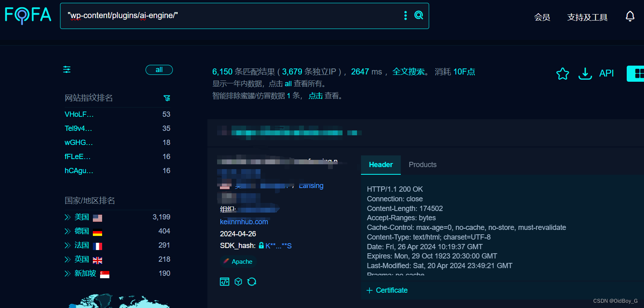Open search options three-dot menu

(x=405, y=15)
